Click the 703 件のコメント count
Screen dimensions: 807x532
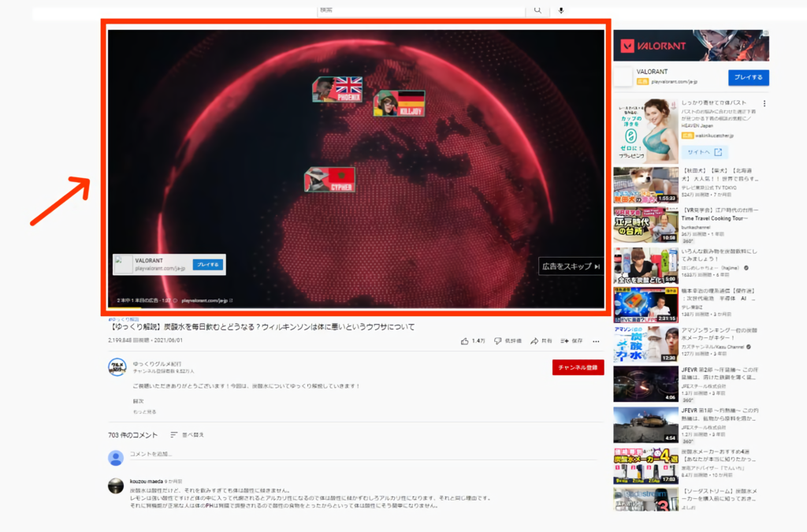132,435
